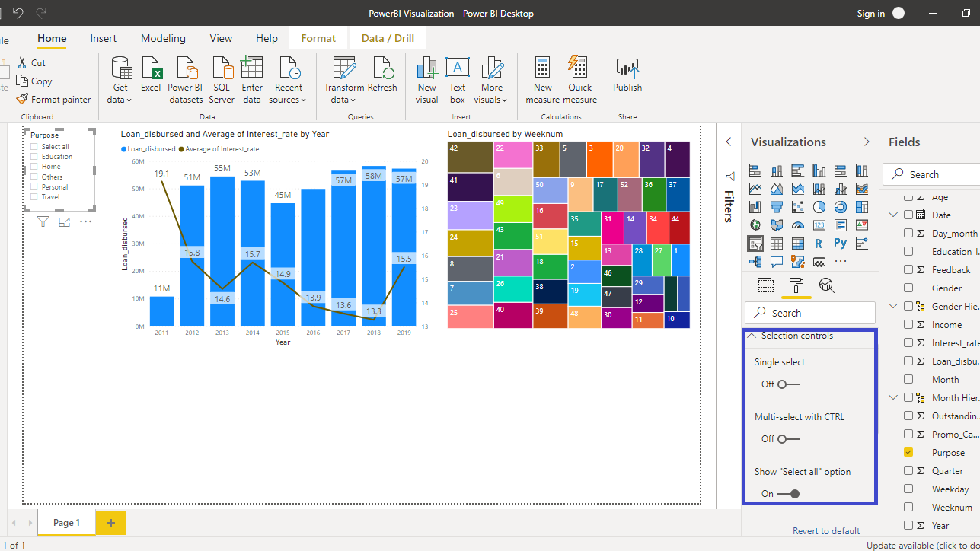Choose the Area chart visualization icon

point(777,189)
